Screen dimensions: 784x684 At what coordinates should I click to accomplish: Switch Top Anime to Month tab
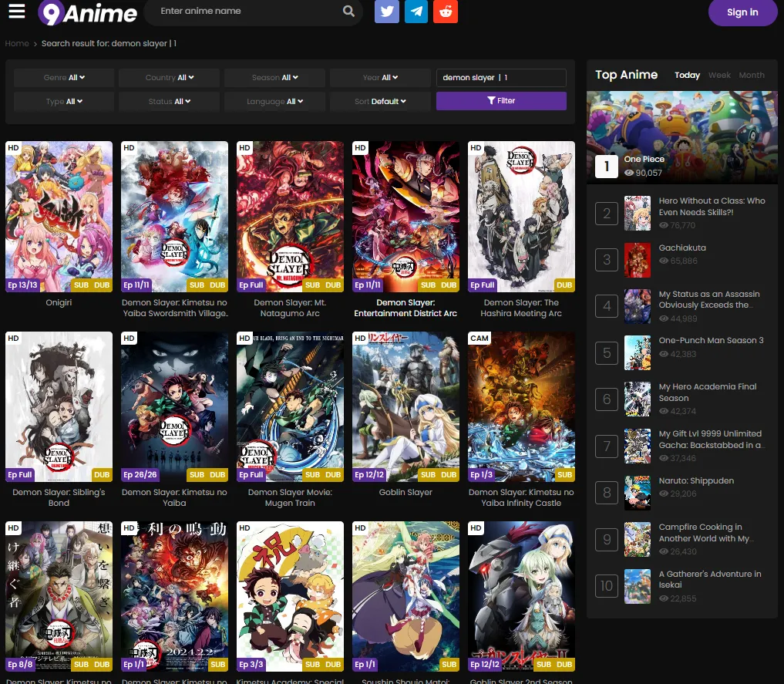[752, 76]
